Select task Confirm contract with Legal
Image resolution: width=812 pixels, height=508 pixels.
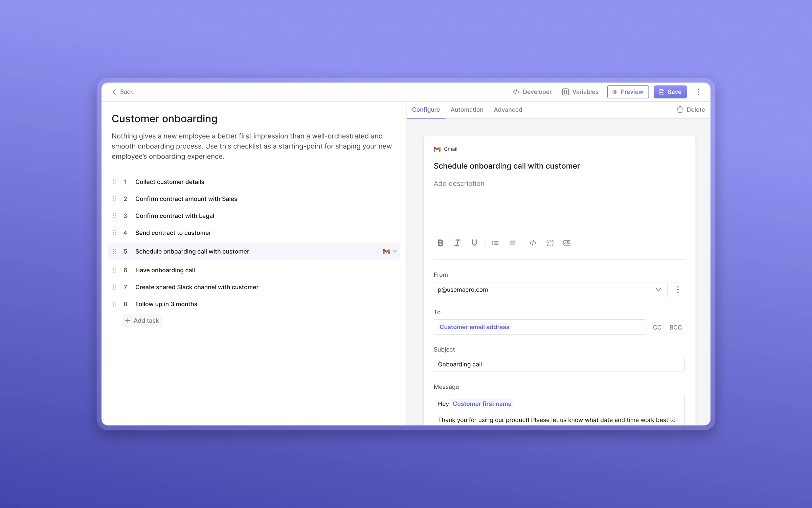click(x=175, y=216)
